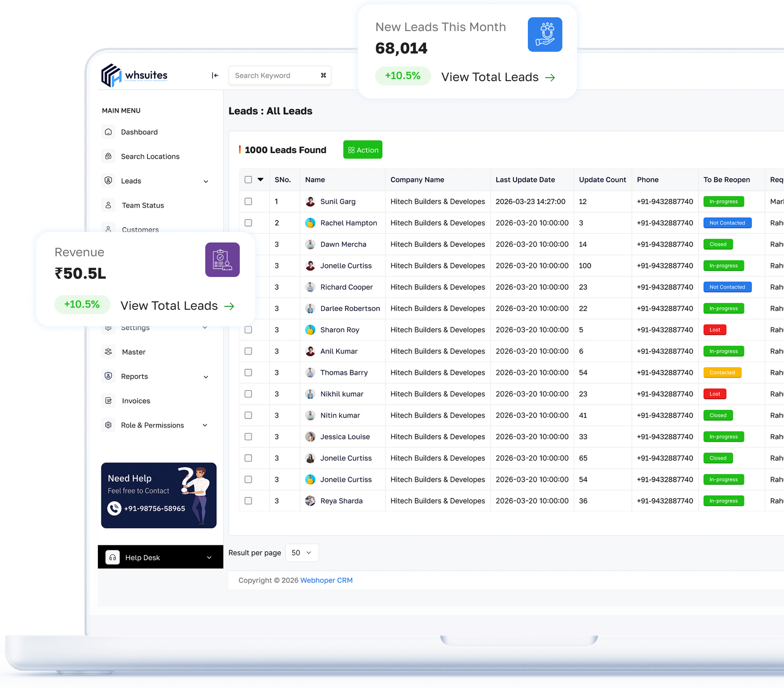
Task: Open the Result per page dropdown
Action: tap(302, 553)
